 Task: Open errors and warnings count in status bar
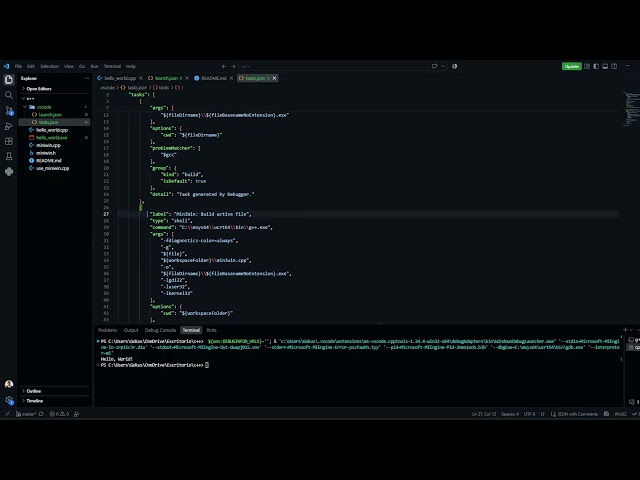click(x=59, y=414)
